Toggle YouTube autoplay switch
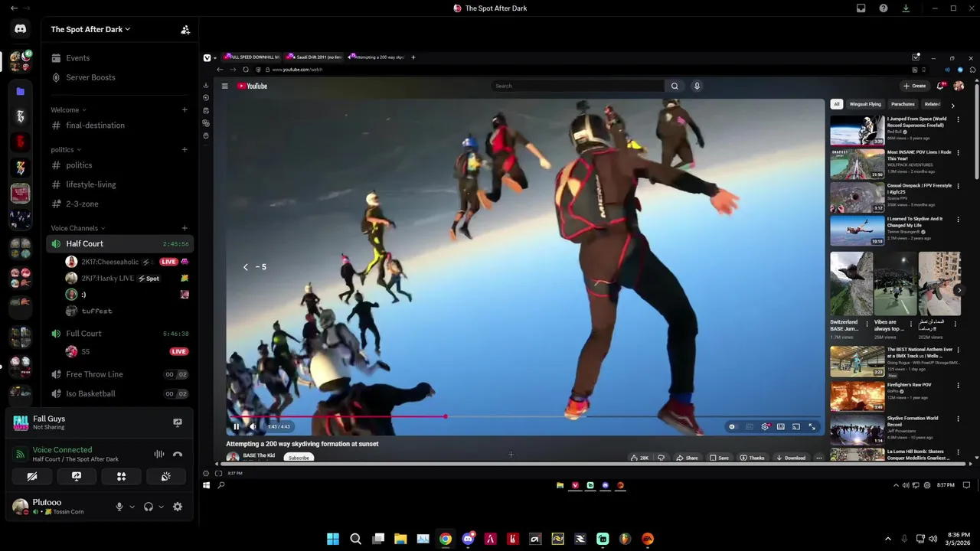Image resolution: width=980 pixels, height=551 pixels. (732, 427)
